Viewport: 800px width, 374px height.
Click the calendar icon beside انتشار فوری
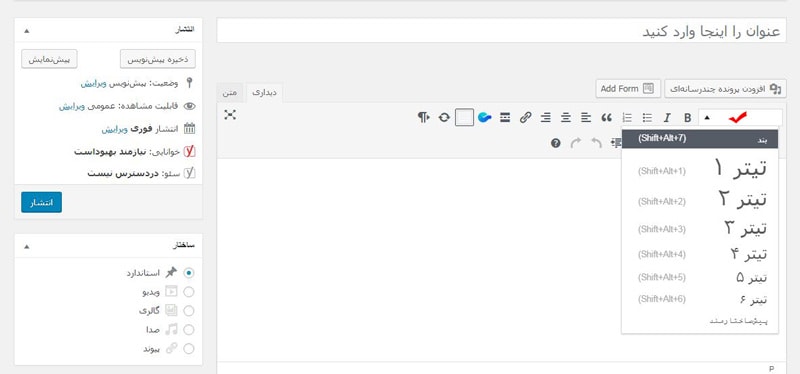tap(189, 129)
